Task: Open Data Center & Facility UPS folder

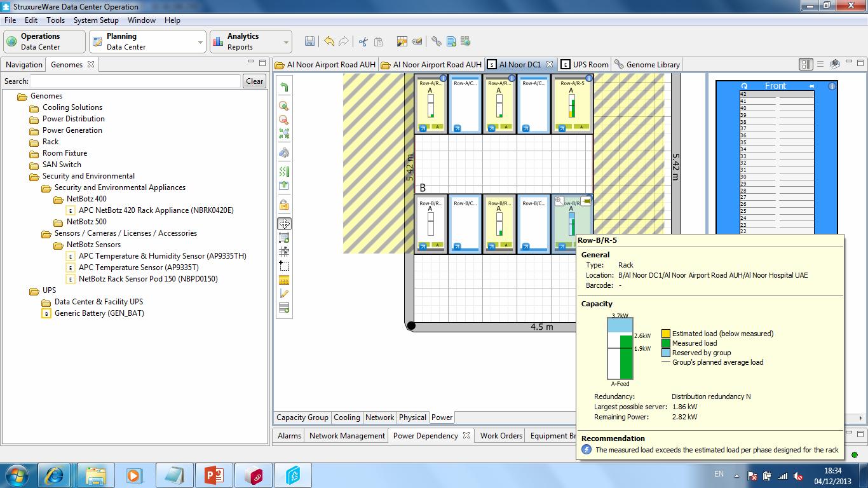Action: (x=93, y=302)
